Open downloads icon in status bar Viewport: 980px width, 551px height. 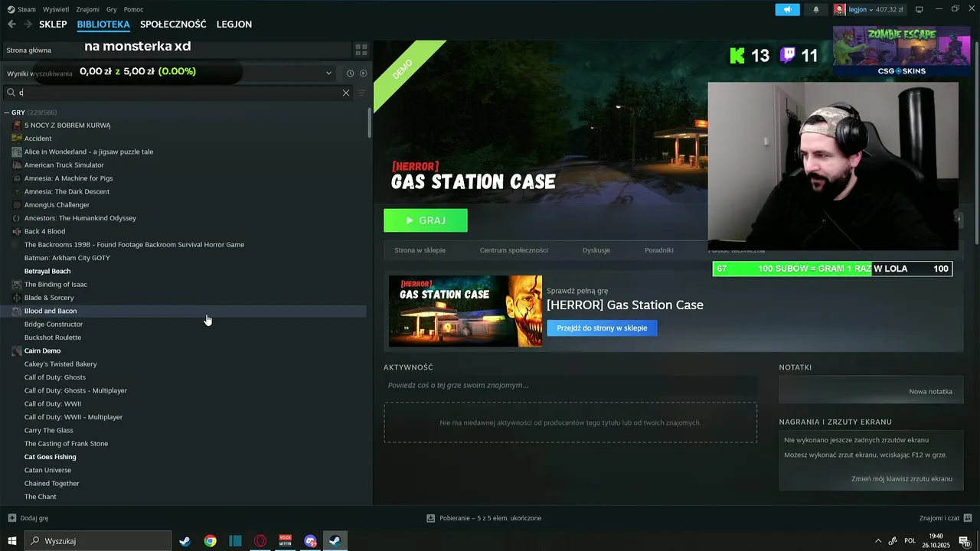[431, 518]
